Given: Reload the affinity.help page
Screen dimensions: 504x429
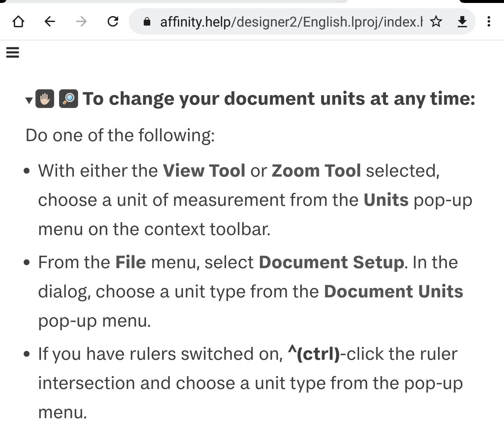Looking at the screenshot, I should (x=113, y=22).
